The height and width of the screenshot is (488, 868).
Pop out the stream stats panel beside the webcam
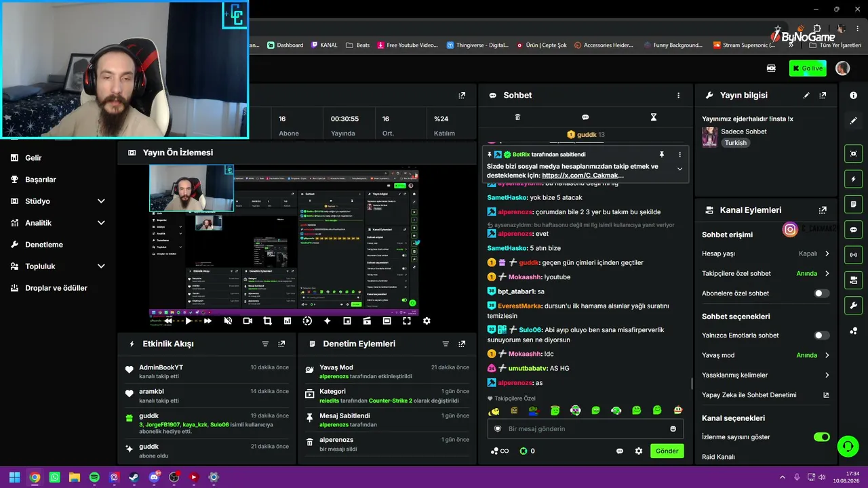(462, 96)
